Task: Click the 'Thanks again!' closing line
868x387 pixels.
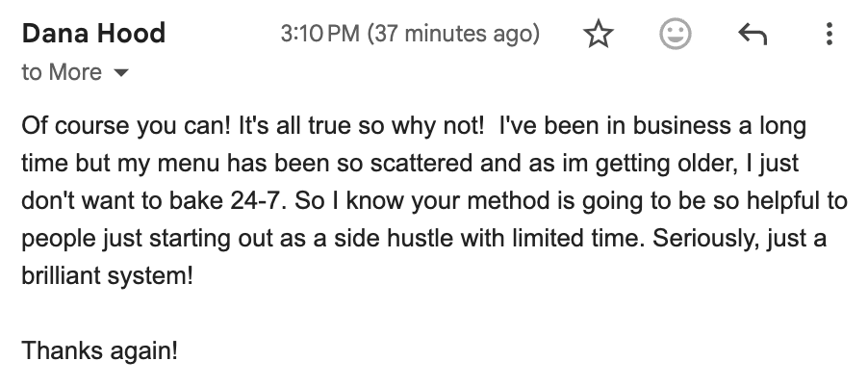Action: (x=100, y=350)
